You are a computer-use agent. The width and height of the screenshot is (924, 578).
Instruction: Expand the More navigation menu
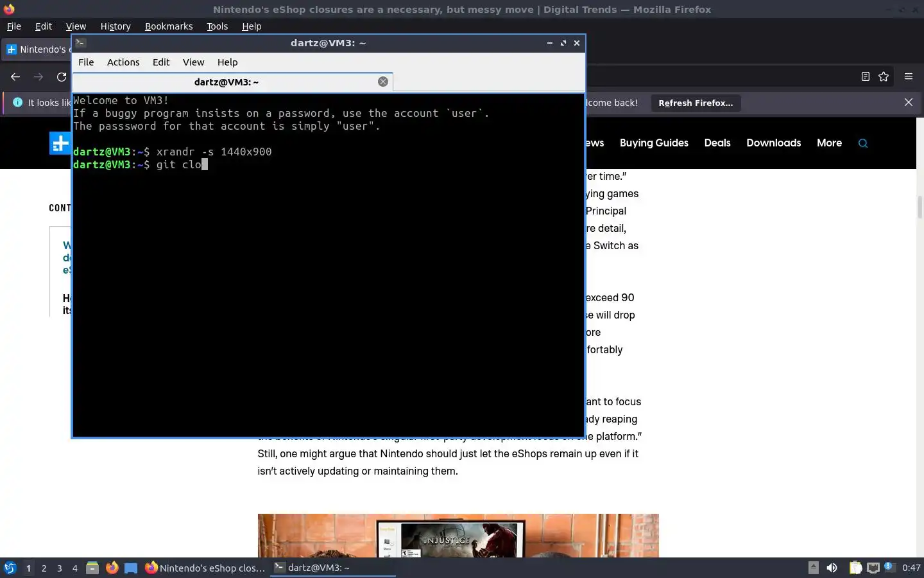click(829, 143)
